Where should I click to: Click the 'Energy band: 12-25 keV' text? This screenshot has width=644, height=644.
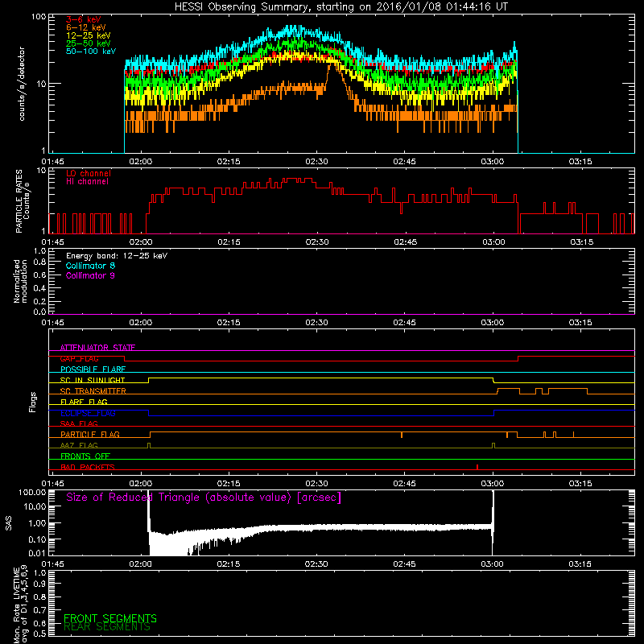[x=117, y=256]
